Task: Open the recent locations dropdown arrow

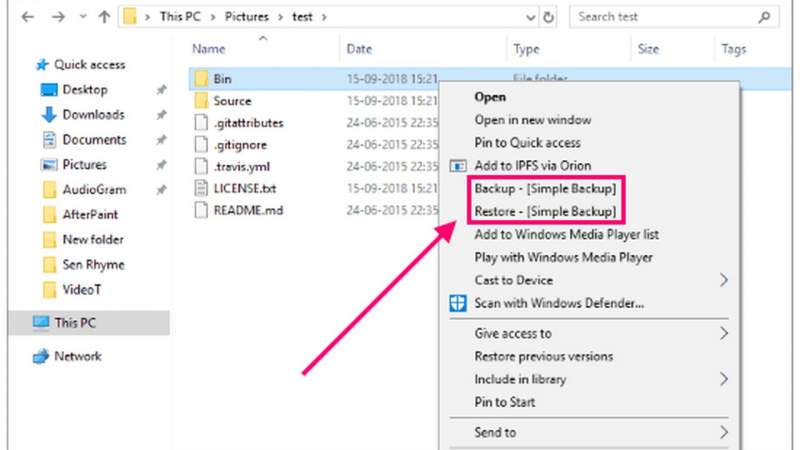Action: click(x=83, y=17)
